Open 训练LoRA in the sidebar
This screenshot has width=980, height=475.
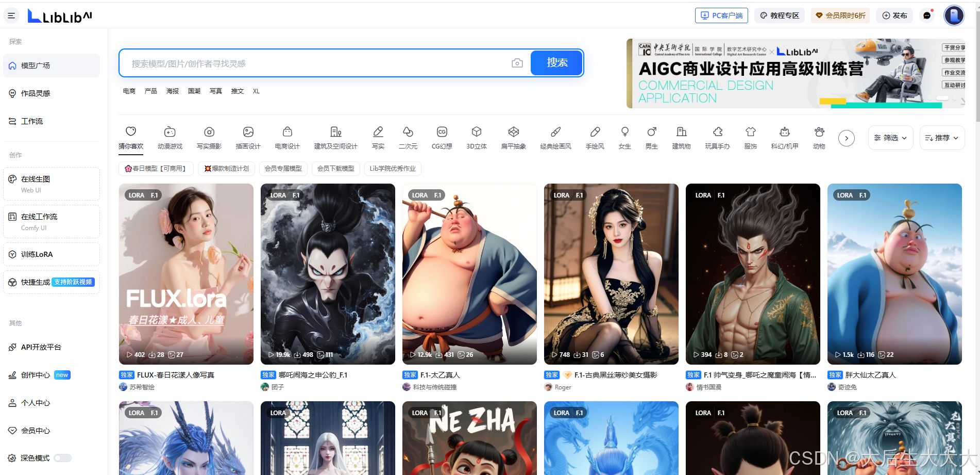pos(52,254)
